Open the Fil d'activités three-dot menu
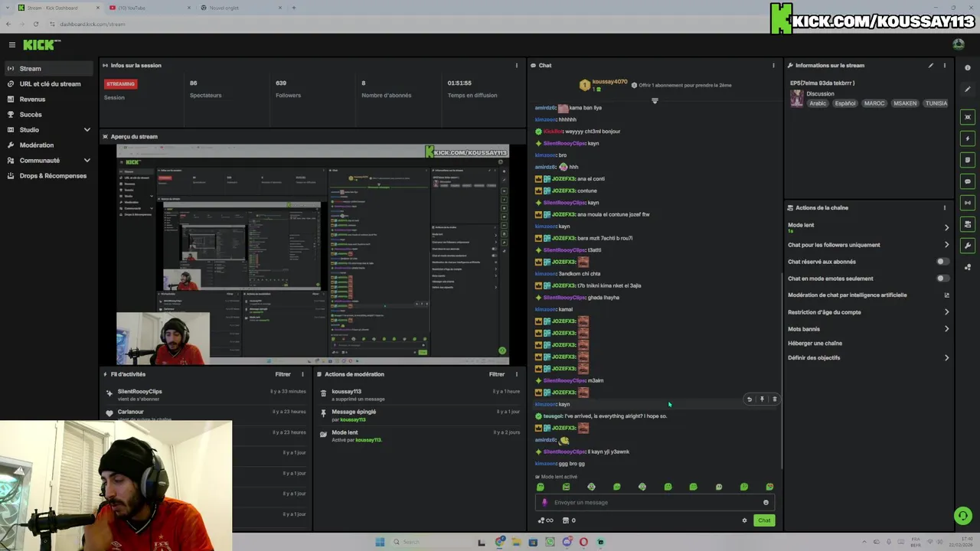This screenshot has height=551, width=980. point(302,374)
